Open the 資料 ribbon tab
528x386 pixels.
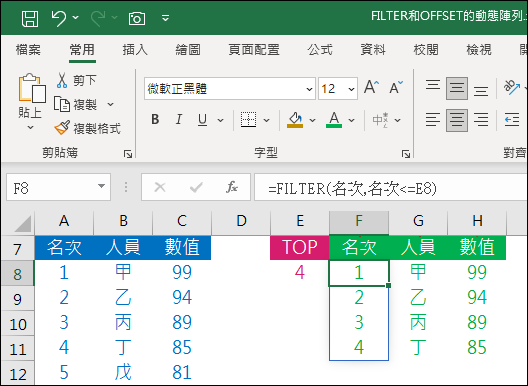[373, 50]
